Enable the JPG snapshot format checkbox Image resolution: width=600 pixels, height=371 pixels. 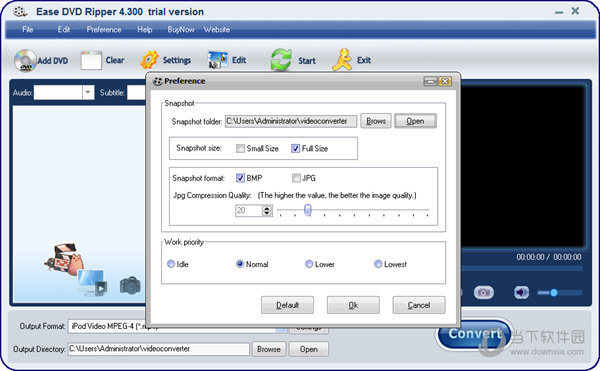[296, 178]
